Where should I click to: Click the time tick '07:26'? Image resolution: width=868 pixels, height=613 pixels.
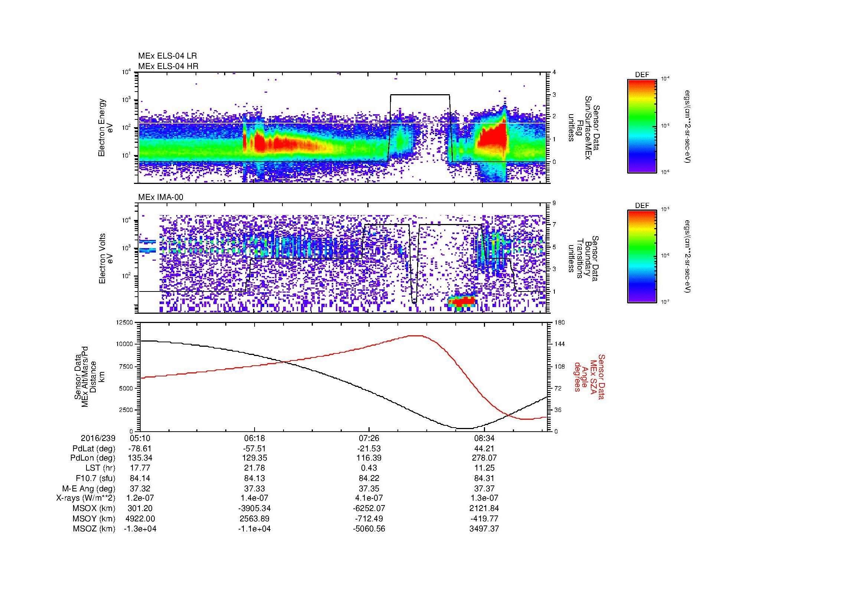point(369,438)
